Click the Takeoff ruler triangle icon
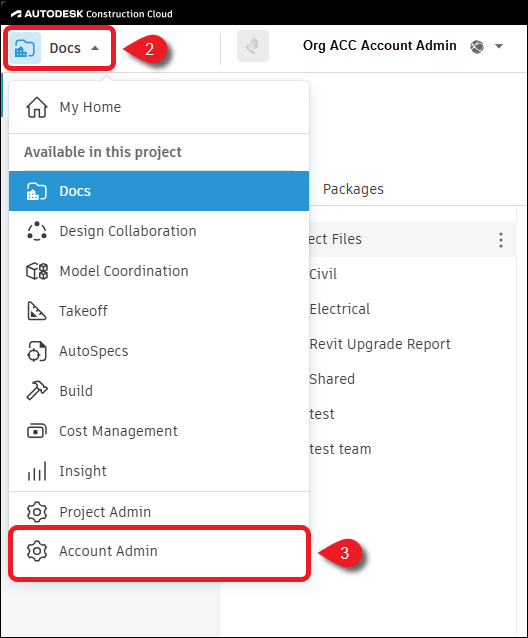Image resolution: width=528 pixels, height=638 pixels. (x=37, y=311)
